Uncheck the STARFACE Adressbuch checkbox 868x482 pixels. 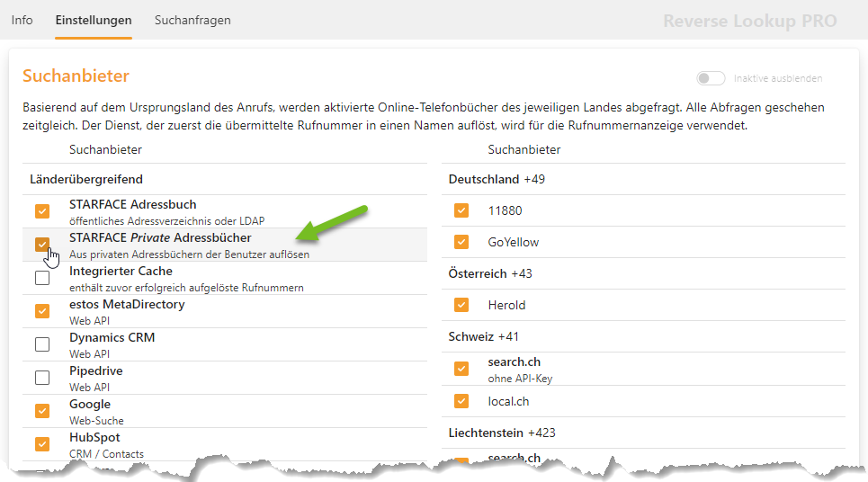coord(42,211)
